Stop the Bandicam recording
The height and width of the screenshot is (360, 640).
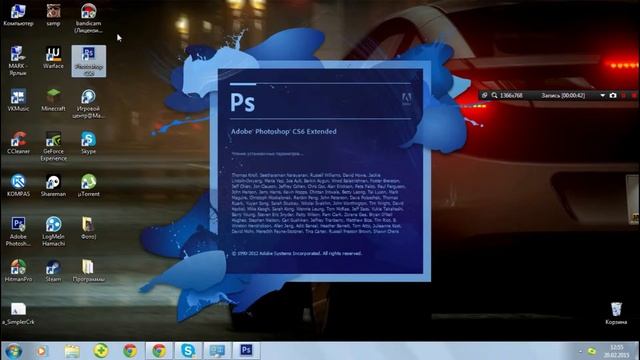[634, 96]
